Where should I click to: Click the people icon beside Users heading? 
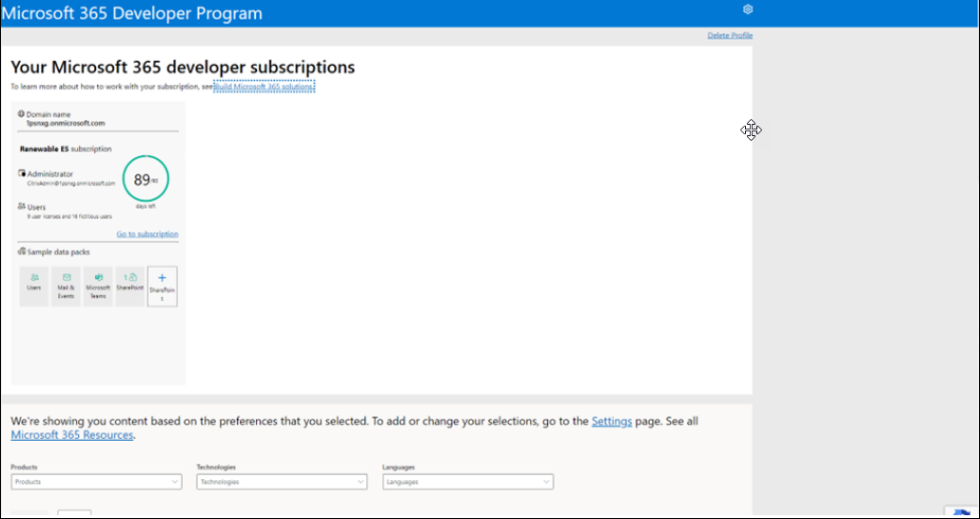22,206
